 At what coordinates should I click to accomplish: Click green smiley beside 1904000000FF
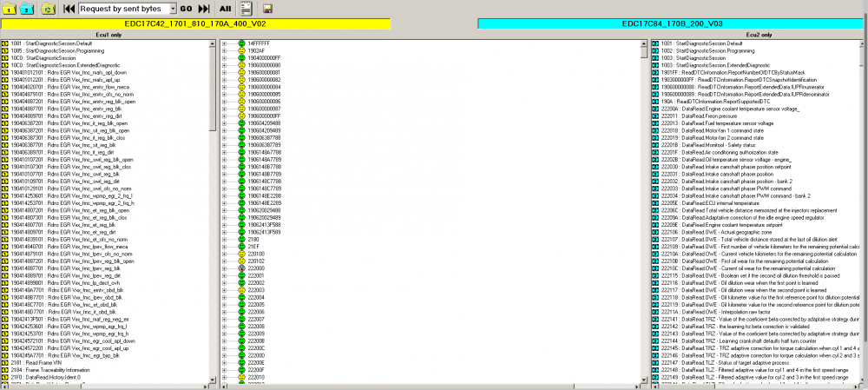241,57
